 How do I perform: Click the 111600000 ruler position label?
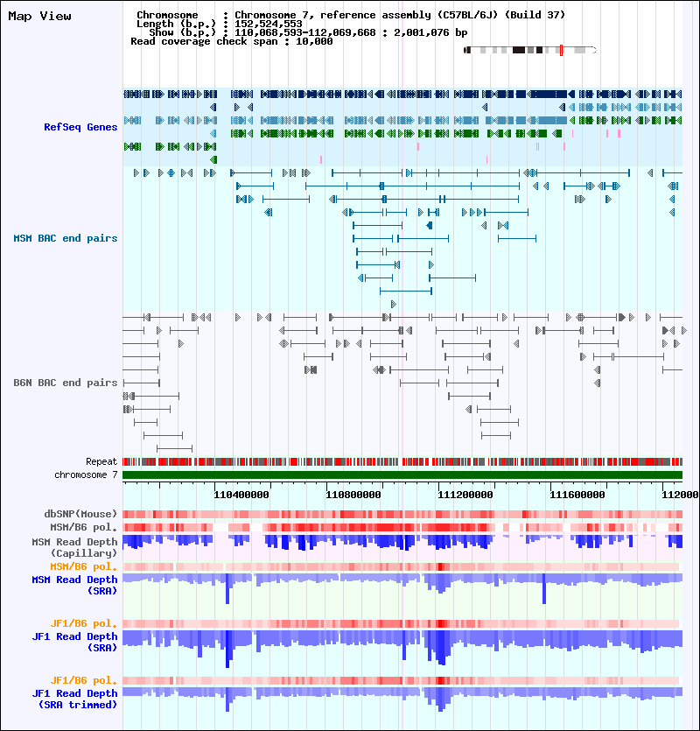pyautogui.click(x=577, y=495)
